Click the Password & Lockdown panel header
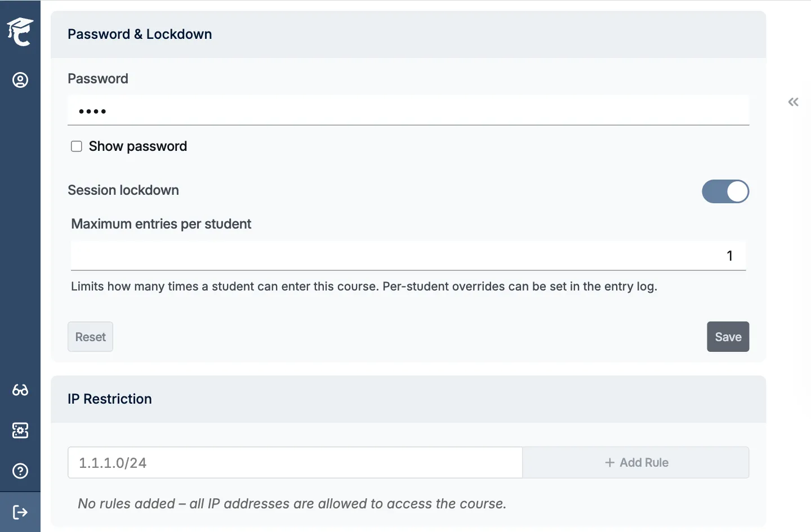 [x=140, y=34]
